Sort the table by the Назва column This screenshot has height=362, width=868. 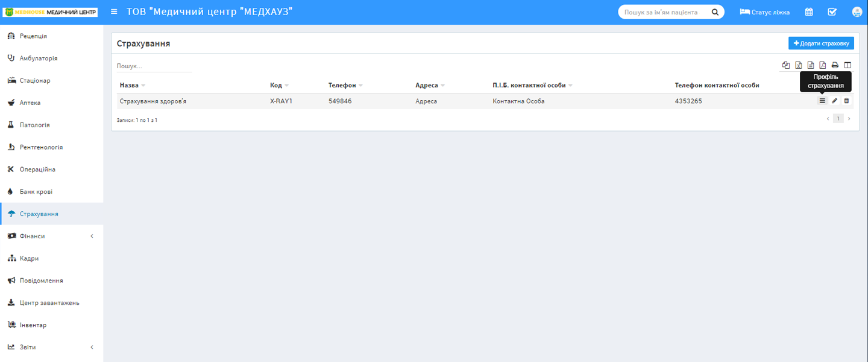click(133, 86)
